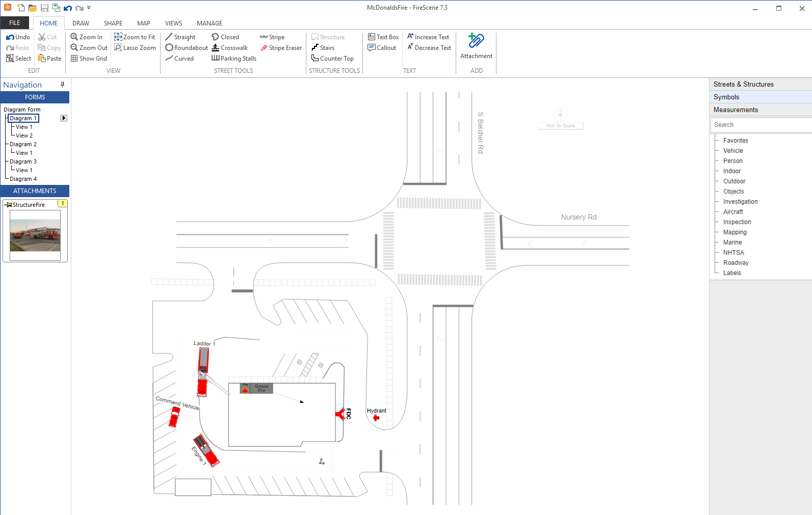Click the Open folder icon in quick access toolbar
Viewport: 812px width, 515px height.
(32, 8)
